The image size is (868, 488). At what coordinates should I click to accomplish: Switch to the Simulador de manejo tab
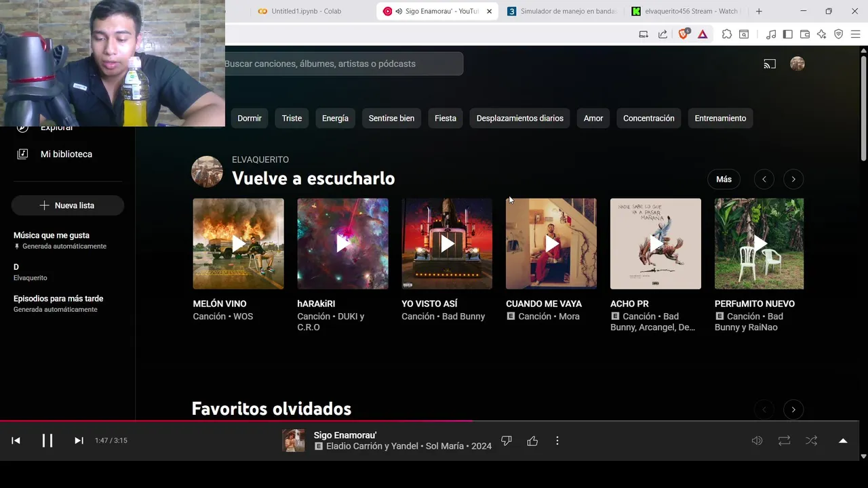tap(561, 11)
